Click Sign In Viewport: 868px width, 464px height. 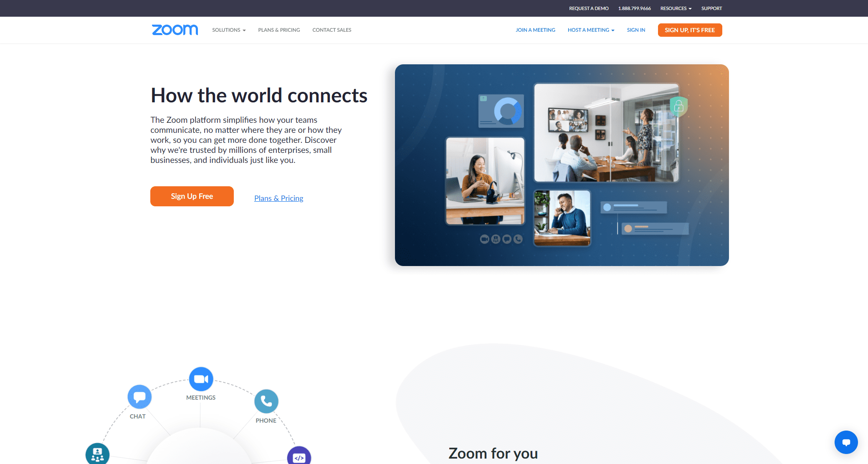click(636, 30)
